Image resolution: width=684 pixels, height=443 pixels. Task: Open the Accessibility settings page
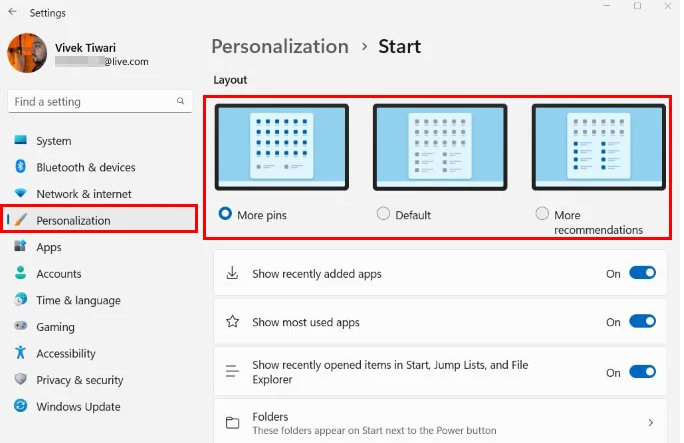pyautogui.click(x=66, y=354)
